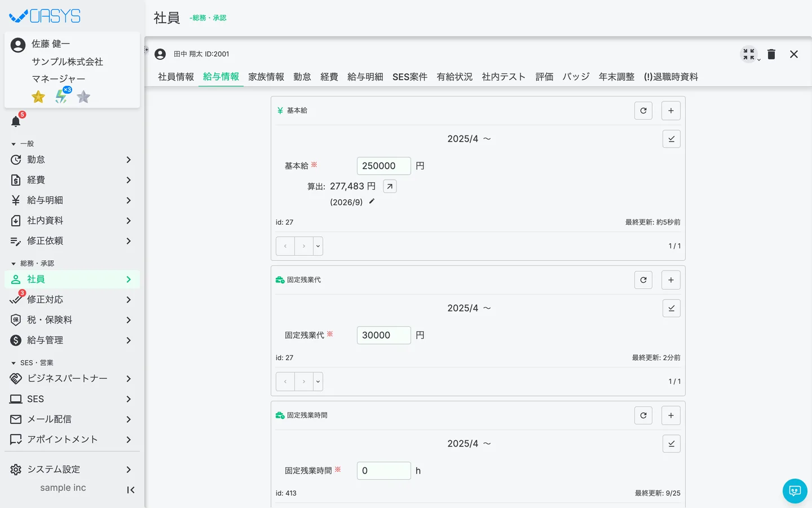Add a new 固定残業時間 entry

click(671, 415)
